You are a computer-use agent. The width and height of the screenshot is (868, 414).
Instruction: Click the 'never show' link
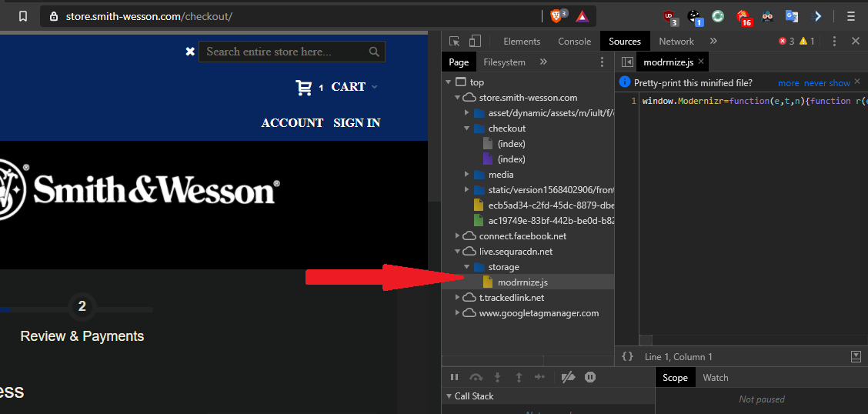point(827,83)
